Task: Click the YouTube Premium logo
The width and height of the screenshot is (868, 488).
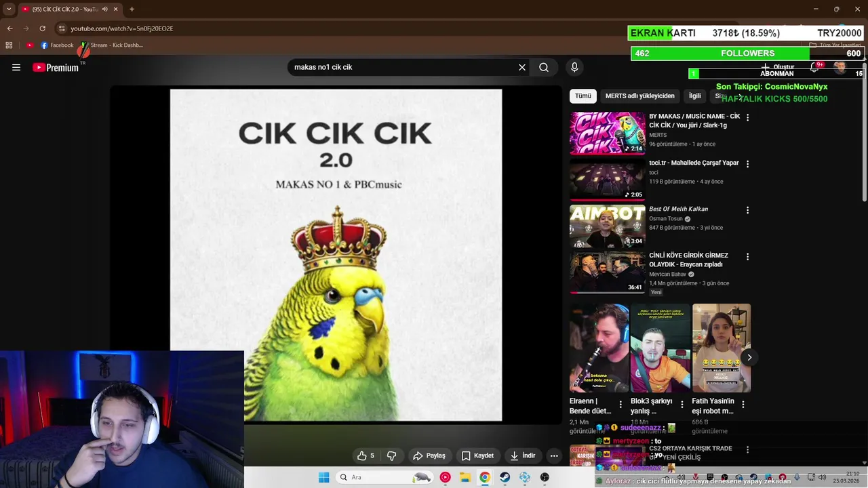Action: pyautogui.click(x=56, y=67)
